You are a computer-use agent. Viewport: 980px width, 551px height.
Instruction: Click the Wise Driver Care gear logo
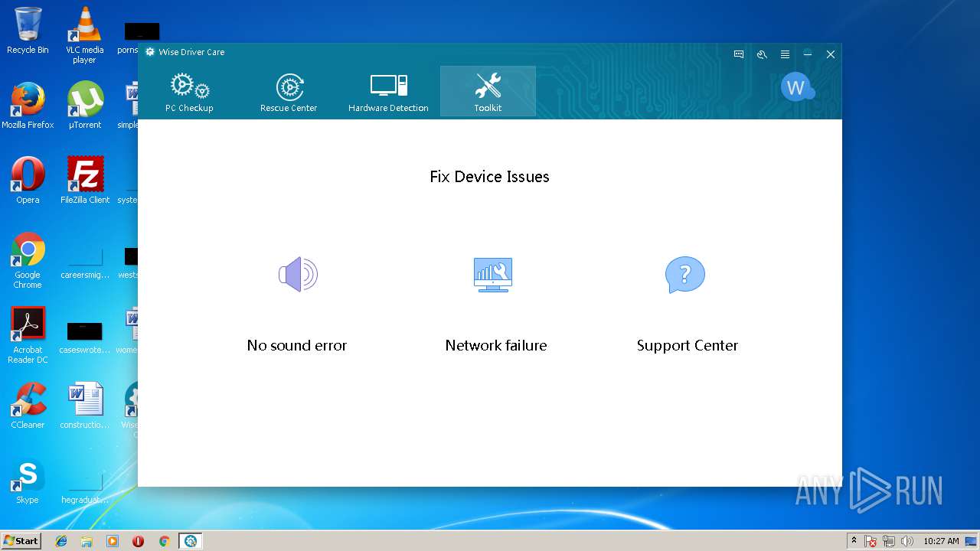[x=150, y=52]
